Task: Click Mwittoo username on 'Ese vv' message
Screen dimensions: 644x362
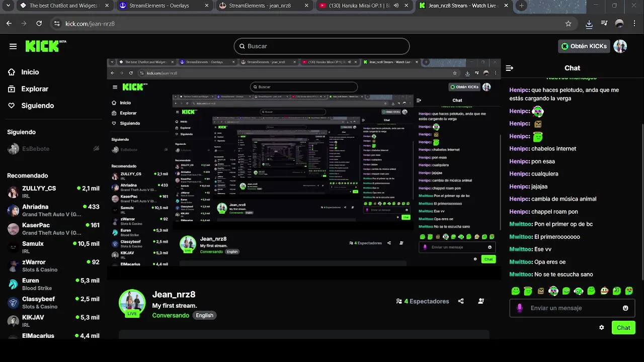Action: (521, 249)
